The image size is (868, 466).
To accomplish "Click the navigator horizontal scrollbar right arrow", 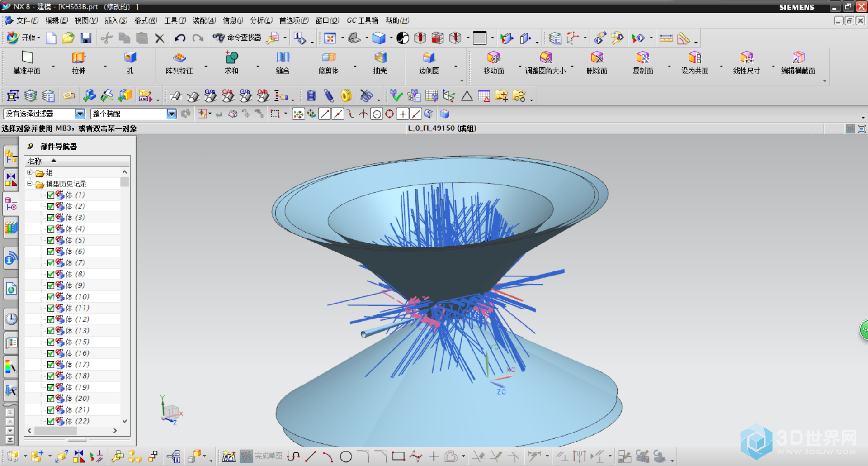I will point(115,431).
